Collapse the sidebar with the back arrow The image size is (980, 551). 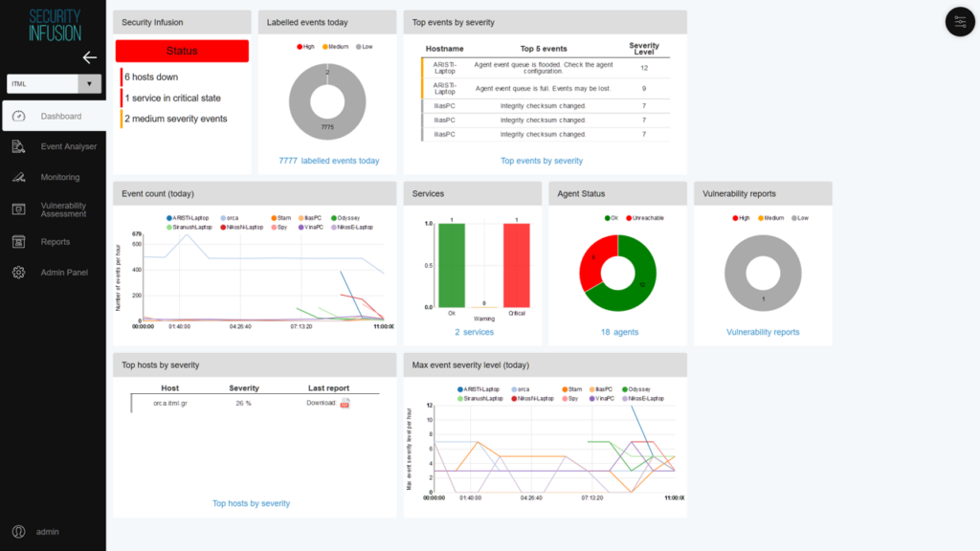(89, 57)
